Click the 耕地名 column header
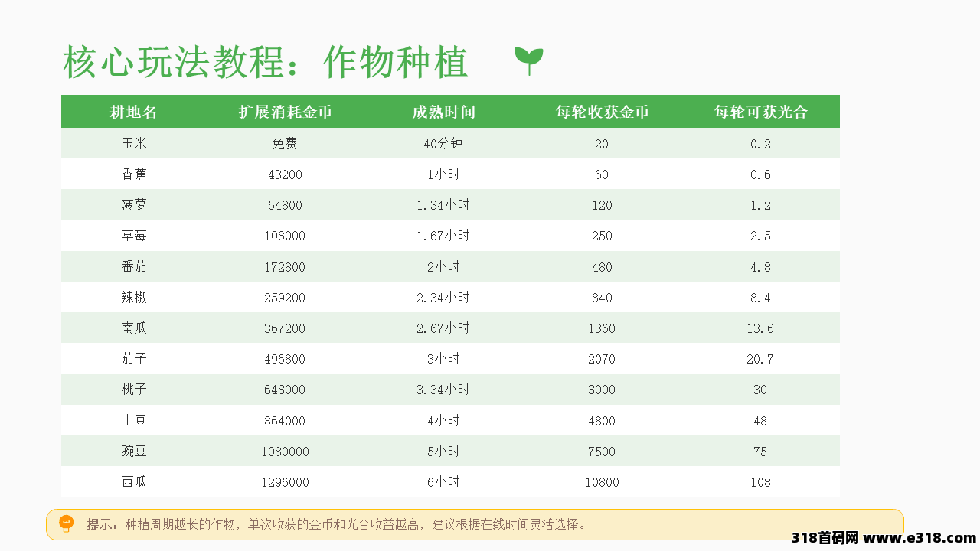The image size is (980, 551). pyautogui.click(x=133, y=112)
